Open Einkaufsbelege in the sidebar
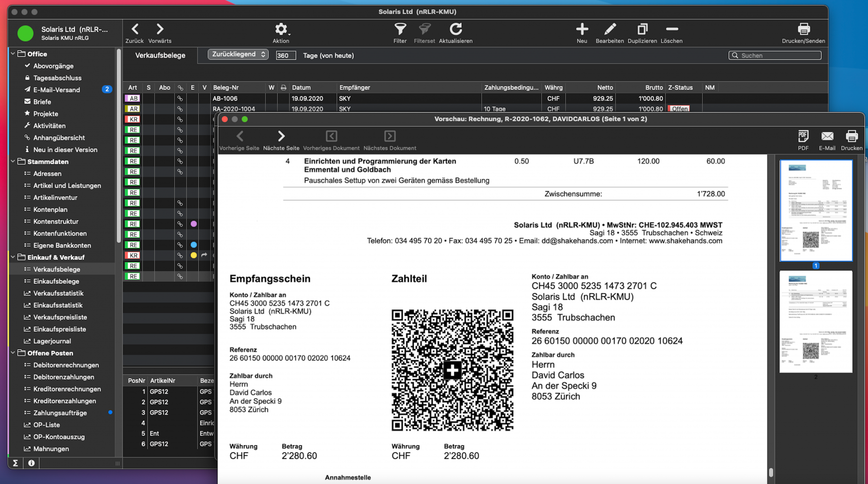This screenshot has height=484, width=868. 56,281
